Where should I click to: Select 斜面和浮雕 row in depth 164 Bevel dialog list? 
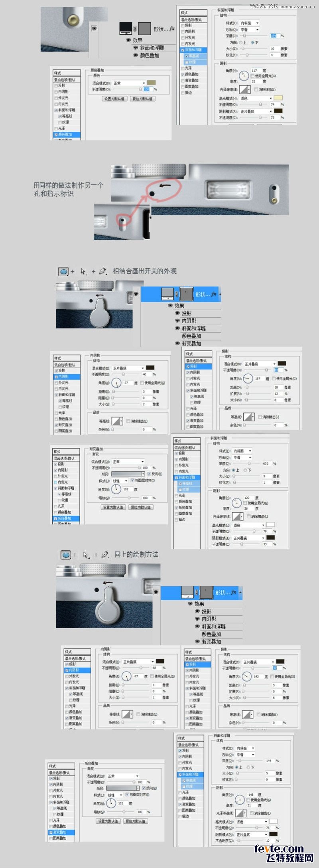[194, 50]
